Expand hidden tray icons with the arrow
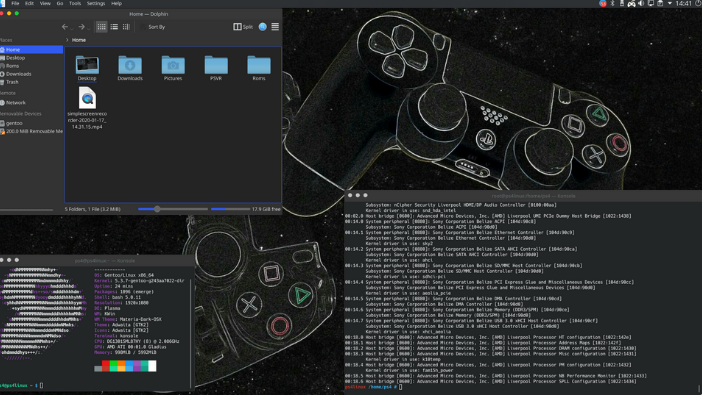This screenshot has width=702, height=395. tap(670, 4)
